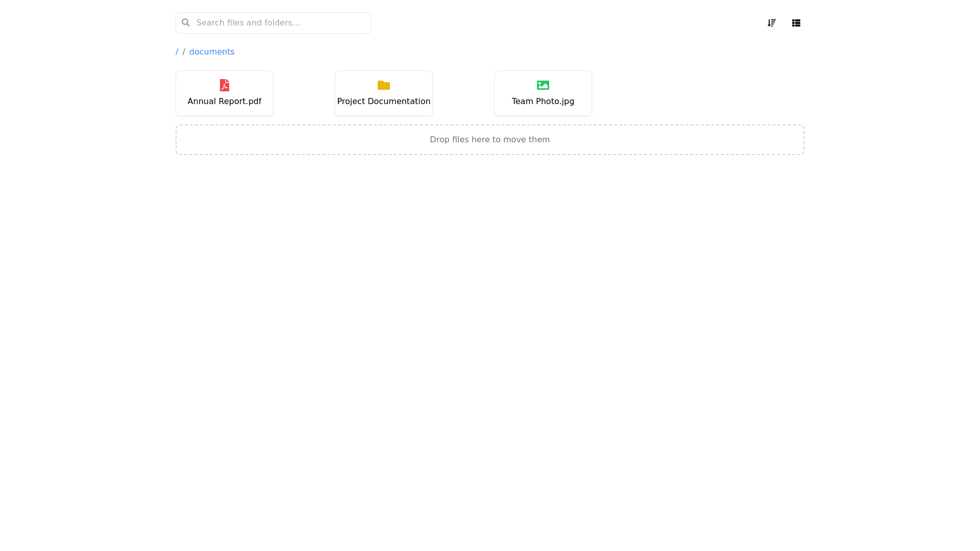This screenshot has width=980, height=551.
Task: Click the Annual Report card's left edge
Action: click(x=179, y=93)
